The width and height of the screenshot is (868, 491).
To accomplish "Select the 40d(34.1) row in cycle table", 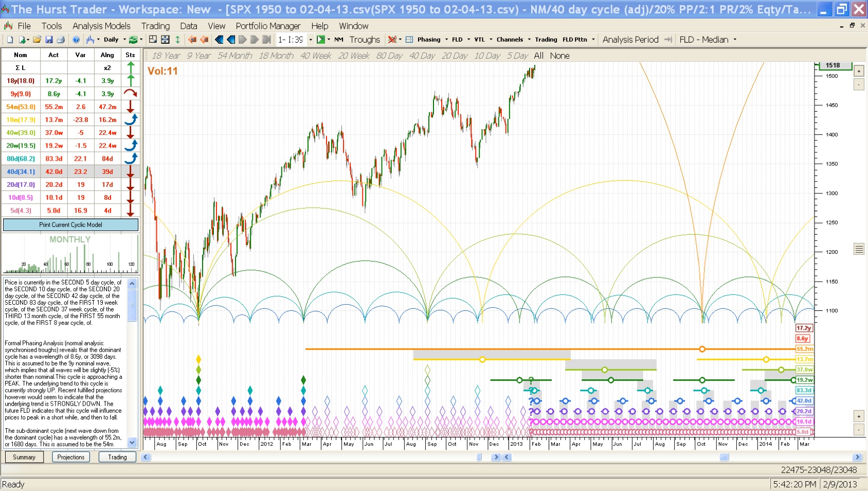I will coord(21,172).
